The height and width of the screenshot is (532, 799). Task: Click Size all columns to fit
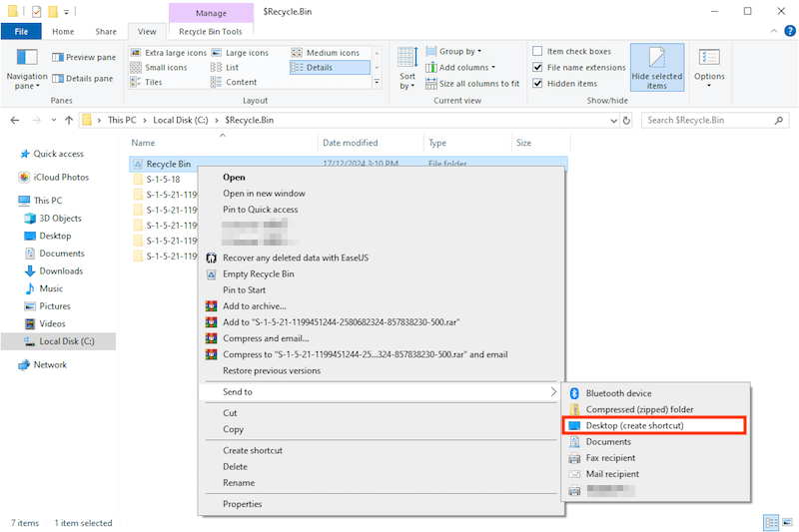[472, 84]
